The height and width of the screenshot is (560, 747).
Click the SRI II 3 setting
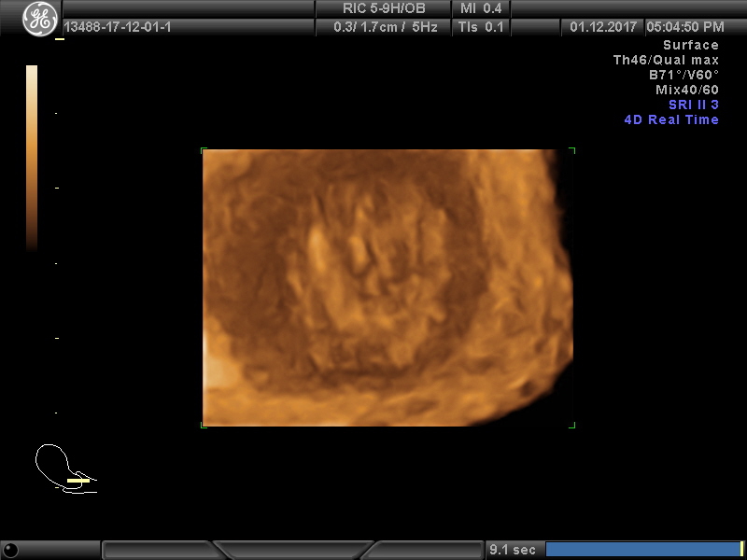[694, 105]
